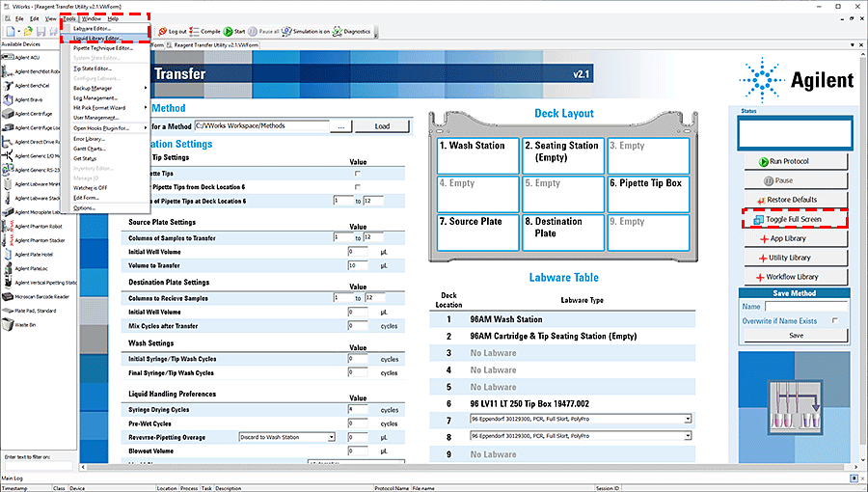Viewport: 868px width, 492px height.
Task: Select the Waste Bin device icon
Action: [8, 325]
